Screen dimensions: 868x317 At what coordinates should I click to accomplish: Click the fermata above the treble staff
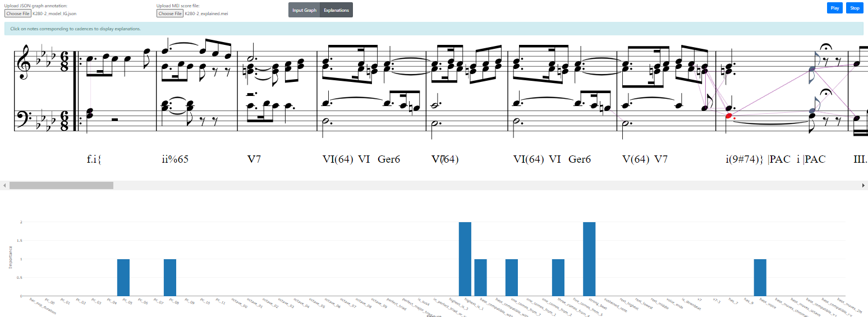825,48
